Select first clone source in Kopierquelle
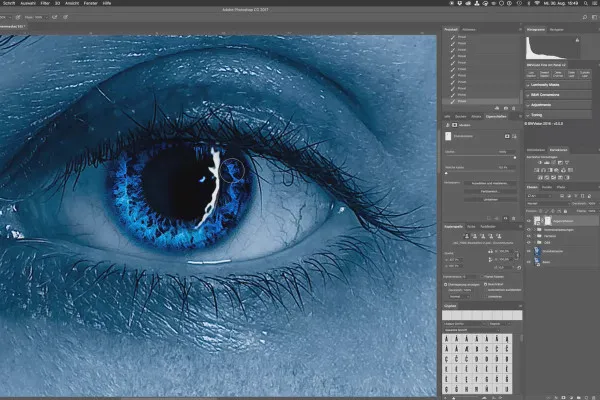 pos(466,237)
